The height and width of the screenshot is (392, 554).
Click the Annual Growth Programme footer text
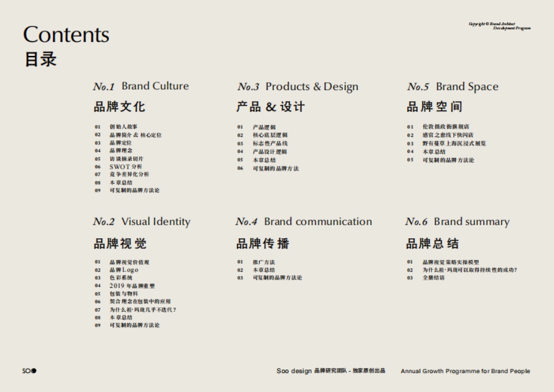click(465, 371)
